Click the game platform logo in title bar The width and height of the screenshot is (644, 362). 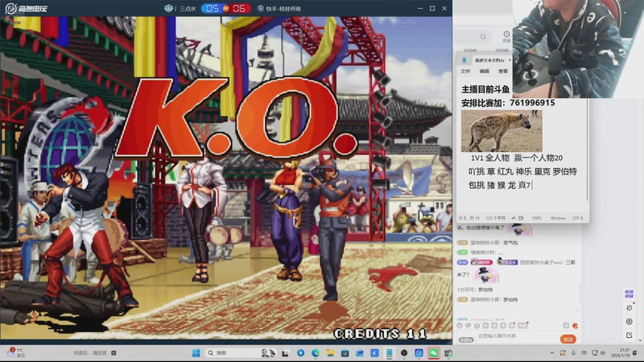point(27,8)
